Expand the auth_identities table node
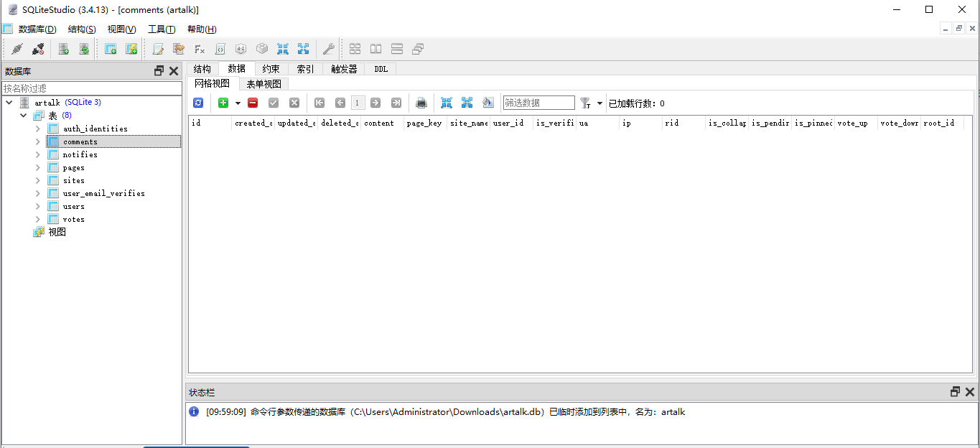Screen dimensions: 980x448 pyautogui.click(x=38, y=129)
